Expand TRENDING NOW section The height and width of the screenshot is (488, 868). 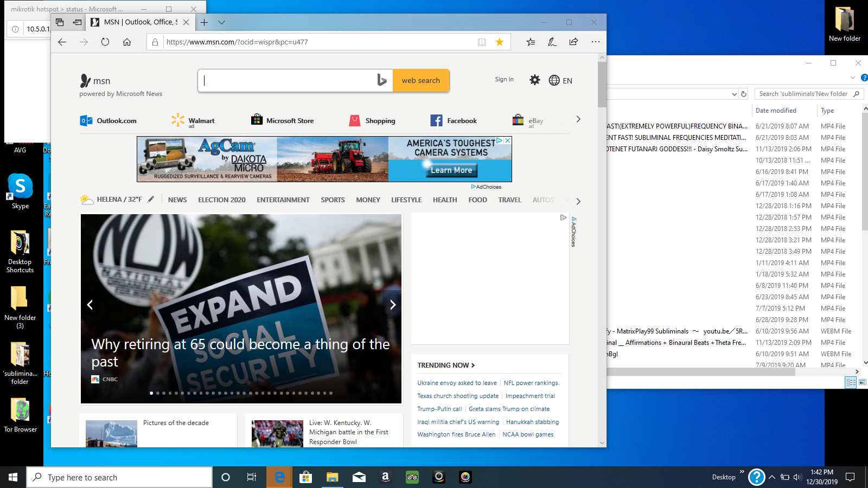tap(446, 365)
